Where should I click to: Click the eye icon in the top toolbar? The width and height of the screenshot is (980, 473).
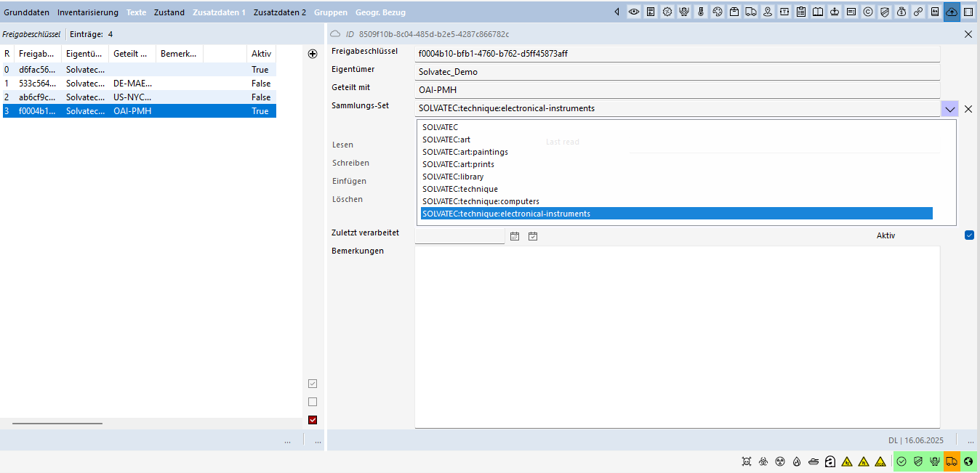(x=634, y=12)
